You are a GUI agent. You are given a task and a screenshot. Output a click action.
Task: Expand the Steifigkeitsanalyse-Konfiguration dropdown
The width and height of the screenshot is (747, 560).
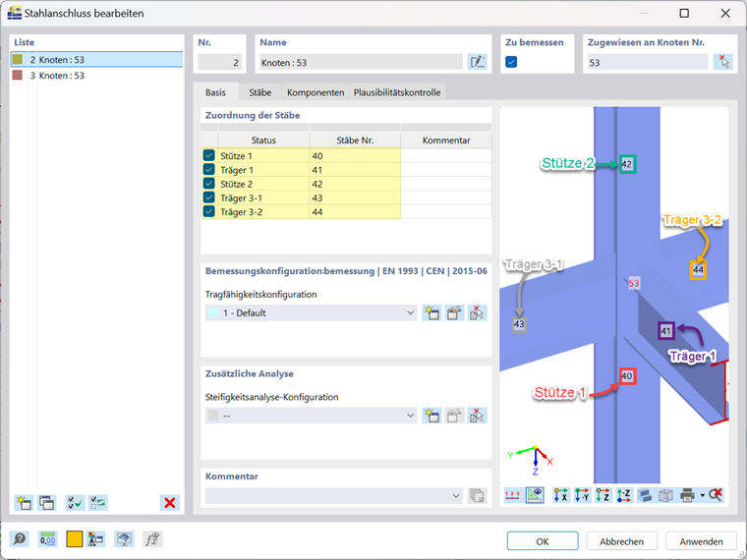tap(410, 416)
